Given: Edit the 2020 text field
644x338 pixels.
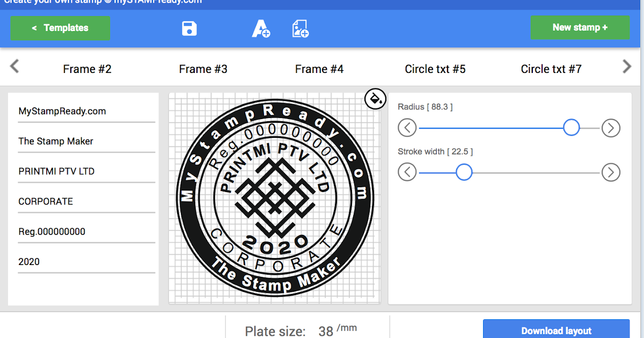Looking at the screenshot, I should click(x=86, y=262).
